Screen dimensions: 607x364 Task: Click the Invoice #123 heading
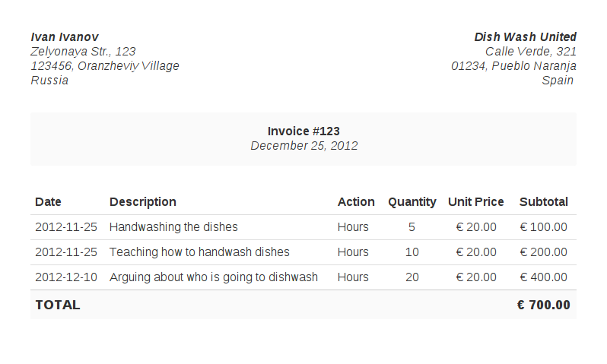[303, 131]
